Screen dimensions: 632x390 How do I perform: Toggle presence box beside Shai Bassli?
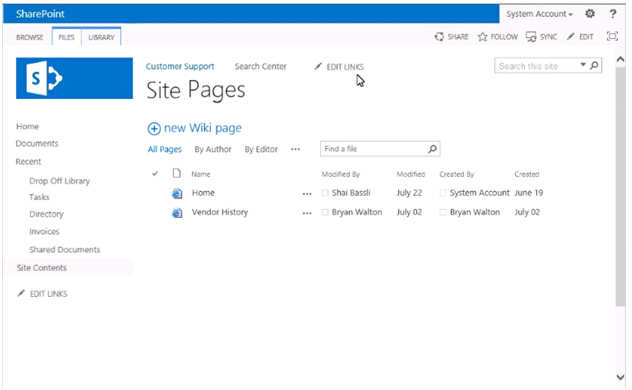(x=325, y=193)
